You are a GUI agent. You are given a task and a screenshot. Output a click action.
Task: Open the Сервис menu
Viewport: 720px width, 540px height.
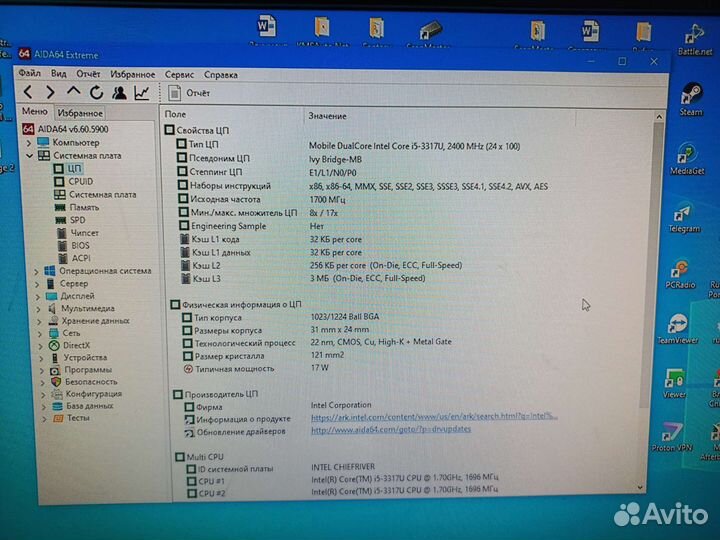[179, 75]
